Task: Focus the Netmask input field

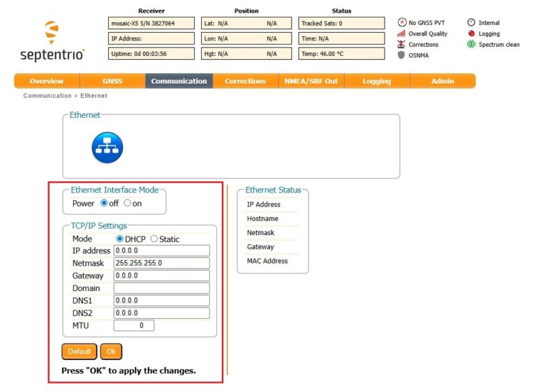Action: pos(162,263)
